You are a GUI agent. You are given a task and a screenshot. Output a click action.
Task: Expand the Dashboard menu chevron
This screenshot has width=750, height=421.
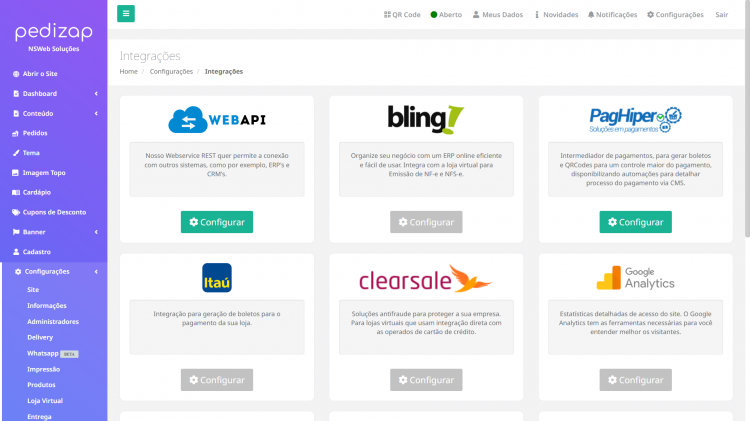coord(96,94)
